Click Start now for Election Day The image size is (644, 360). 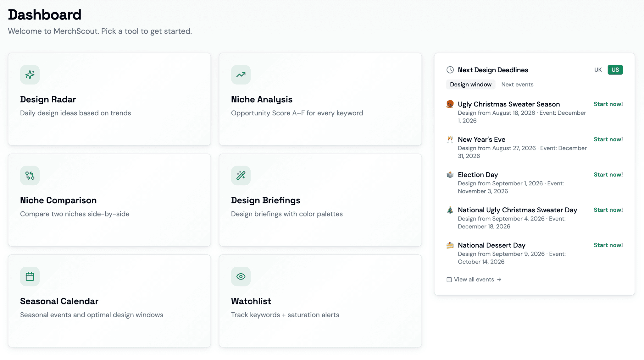(608, 175)
